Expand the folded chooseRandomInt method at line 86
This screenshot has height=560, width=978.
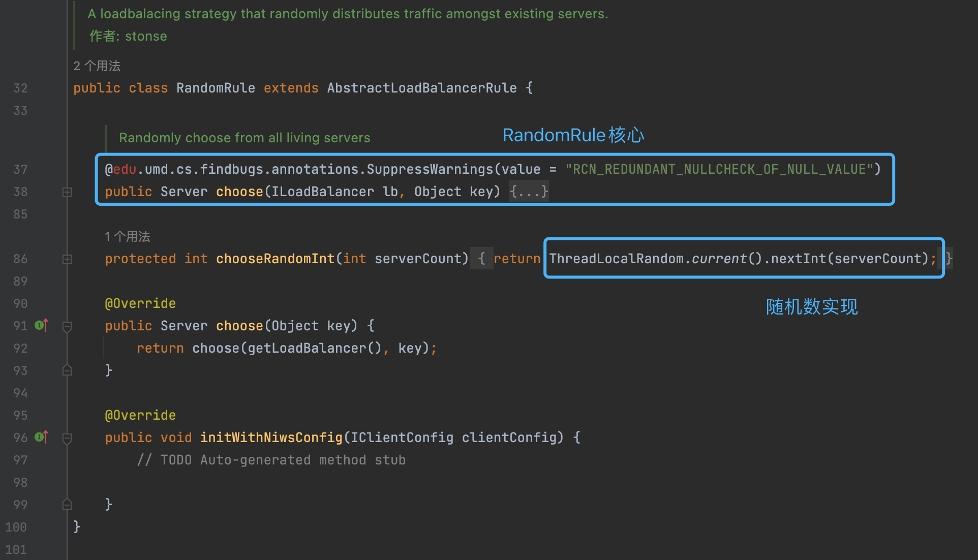coord(67,259)
